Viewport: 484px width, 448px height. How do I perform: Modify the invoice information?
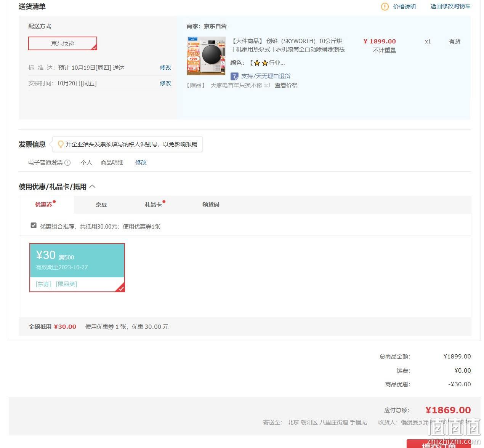pos(141,162)
